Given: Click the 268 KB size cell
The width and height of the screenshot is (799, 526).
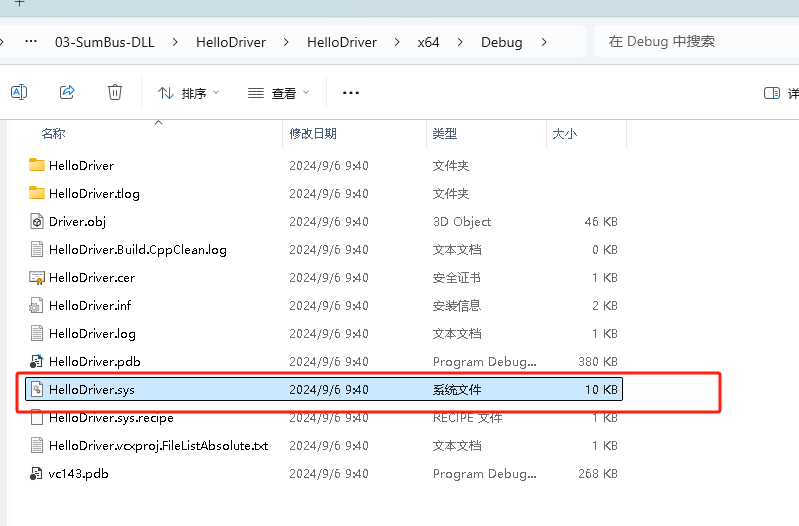Looking at the screenshot, I should 598,474.
